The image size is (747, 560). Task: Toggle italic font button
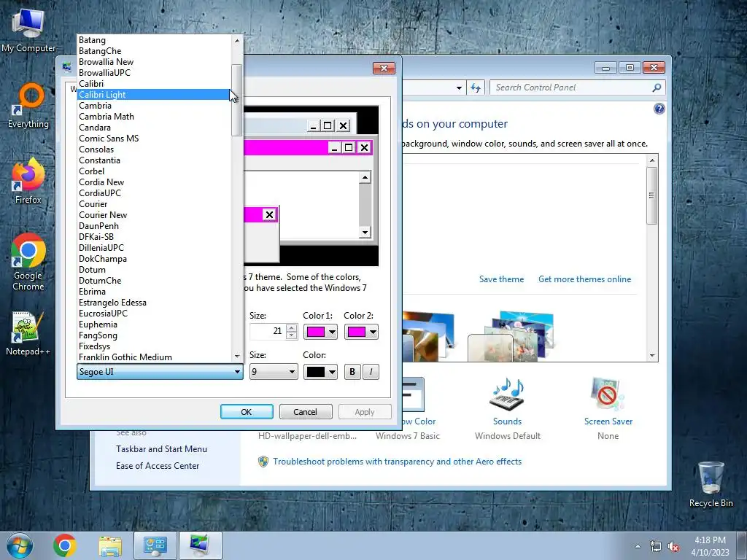371,372
